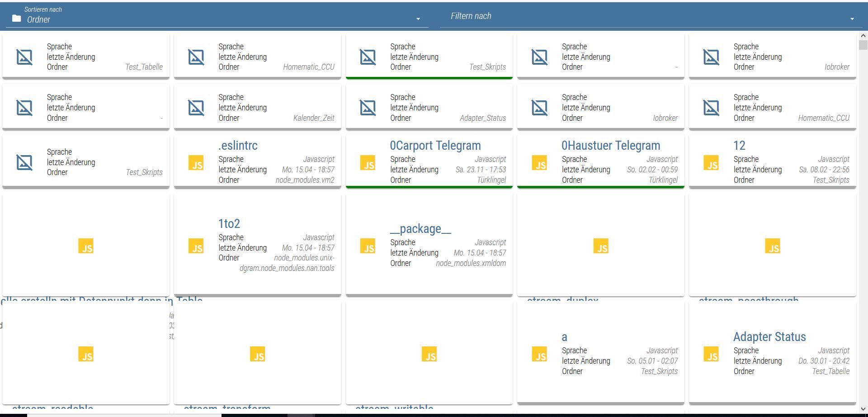Viewport: 868px width, 417px height.
Task: Open the 0Haustuer Telegram script title
Action: (x=610, y=146)
